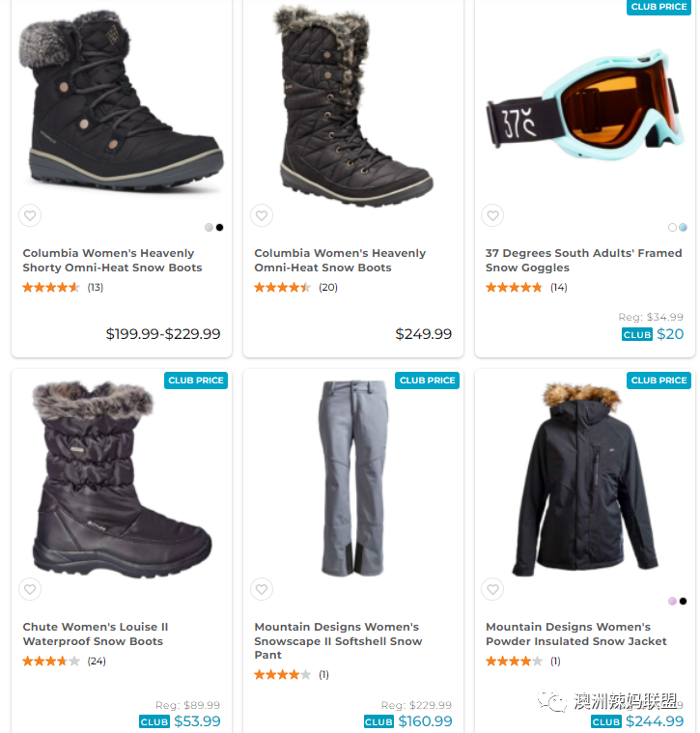The image size is (700, 733).
Task: Wishlist the Snowscape II Softshell Snow Pant
Action: click(262, 589)
